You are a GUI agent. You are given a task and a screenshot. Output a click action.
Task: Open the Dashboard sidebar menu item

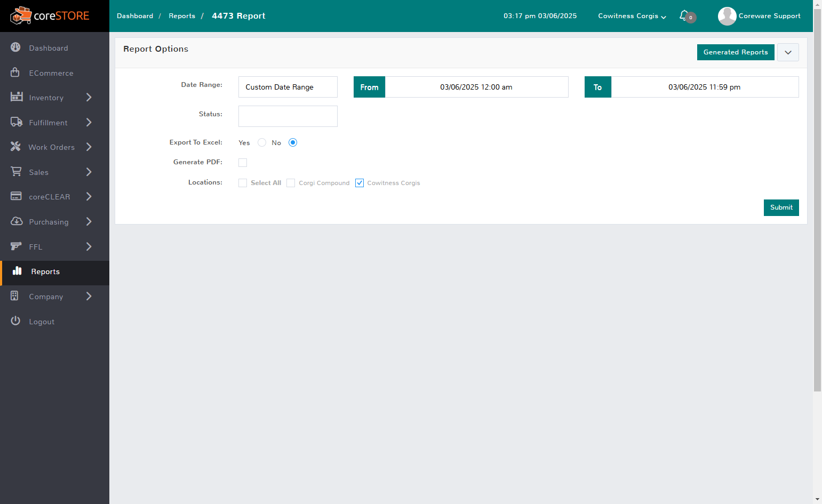[54, 48]
